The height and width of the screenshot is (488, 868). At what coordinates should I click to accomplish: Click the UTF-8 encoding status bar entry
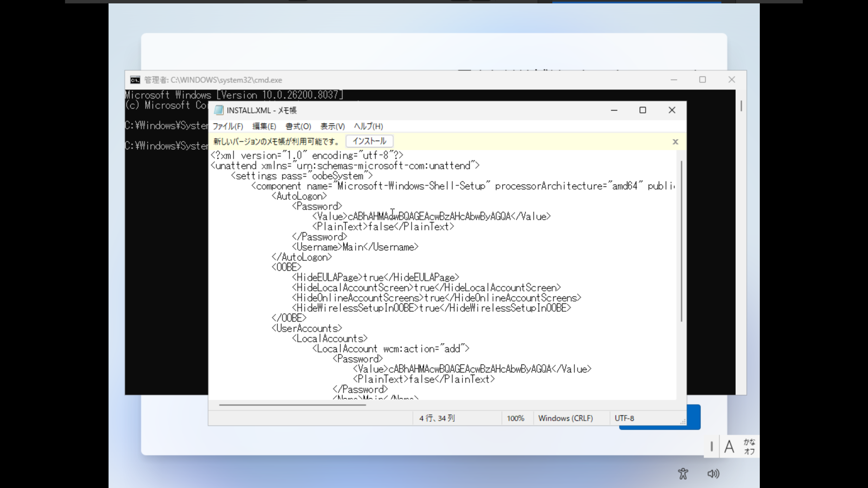pos(624,418)
